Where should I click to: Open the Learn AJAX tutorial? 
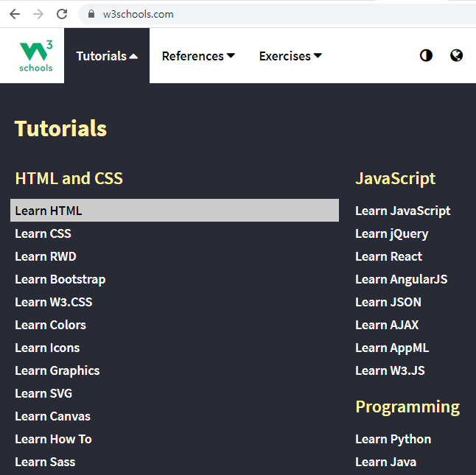[387, 325]
